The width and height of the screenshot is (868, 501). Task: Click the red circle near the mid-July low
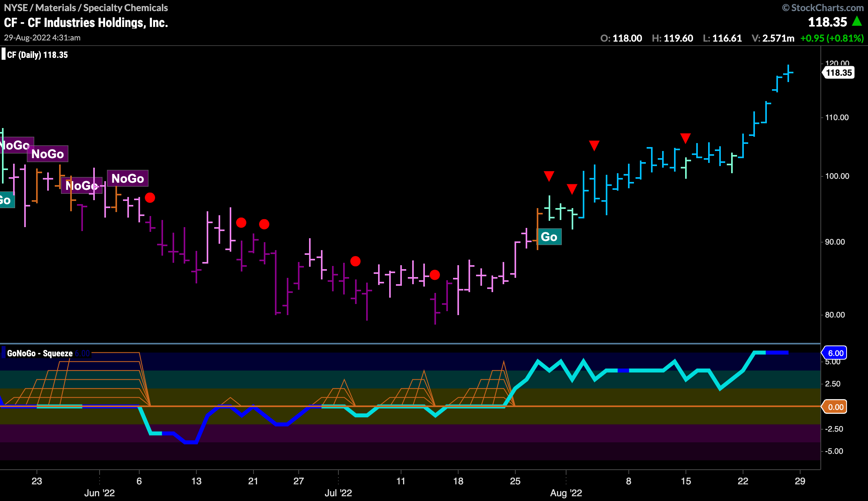coord(435,275)
